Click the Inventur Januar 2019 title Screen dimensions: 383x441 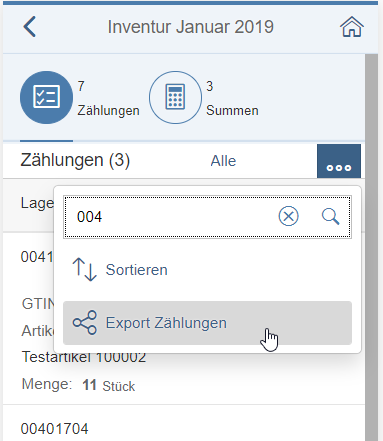coord(191,27)
